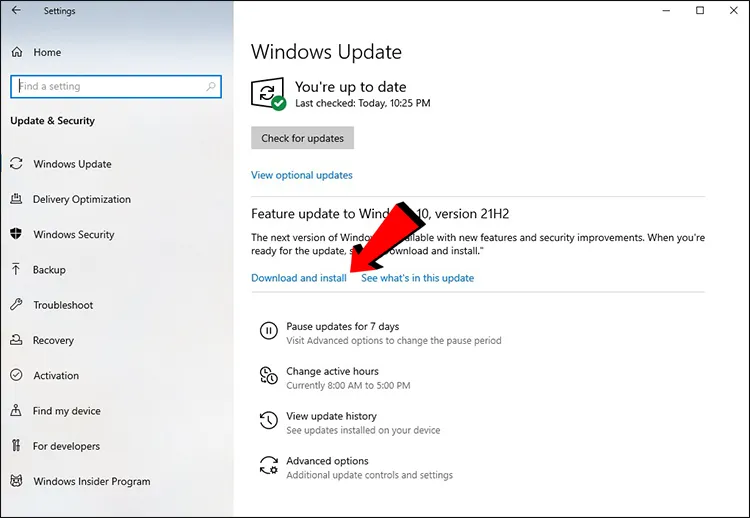Open See what's in this update link
This screenshot has width=750, height=518.
(418, 278)
